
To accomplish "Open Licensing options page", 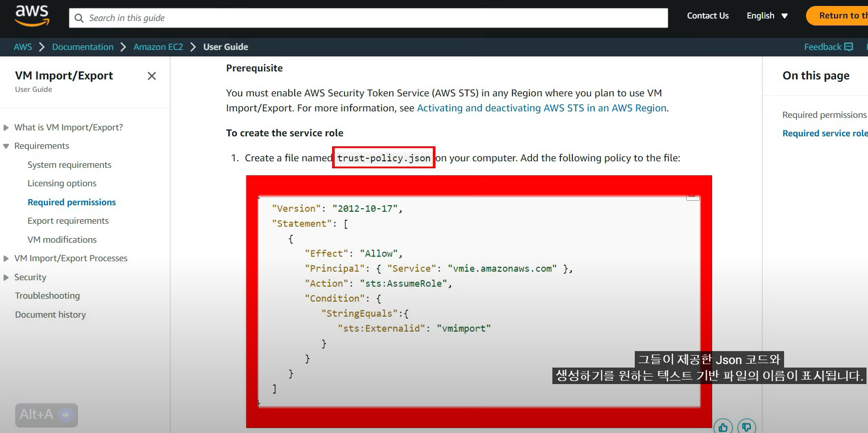I will point(62,183).
